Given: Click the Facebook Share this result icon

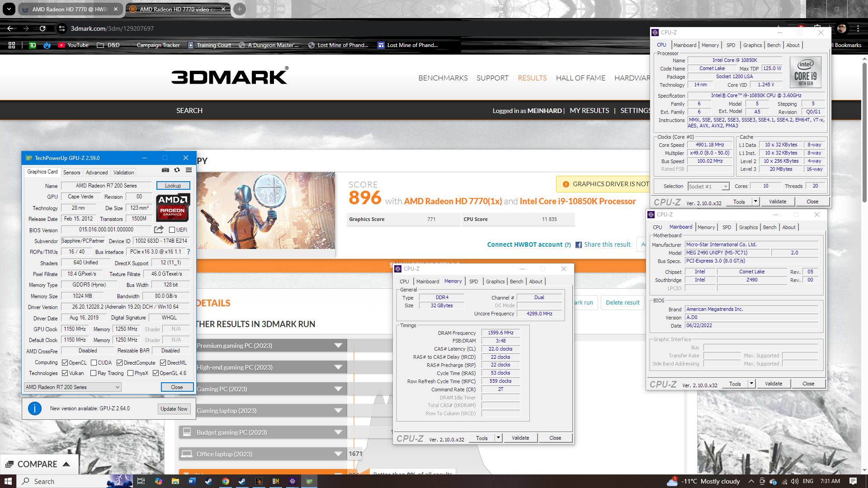Looking at the screenshot, I should tap(579, 245).
